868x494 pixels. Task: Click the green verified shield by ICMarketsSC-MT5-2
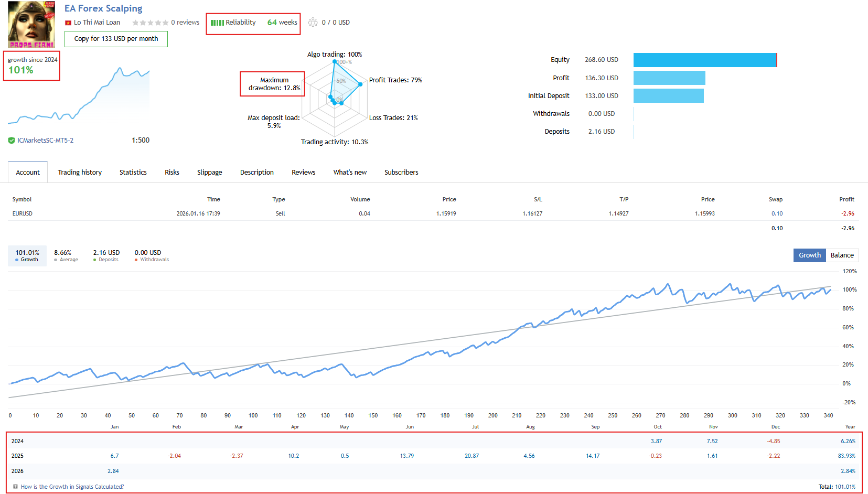[x=12, y=141]
